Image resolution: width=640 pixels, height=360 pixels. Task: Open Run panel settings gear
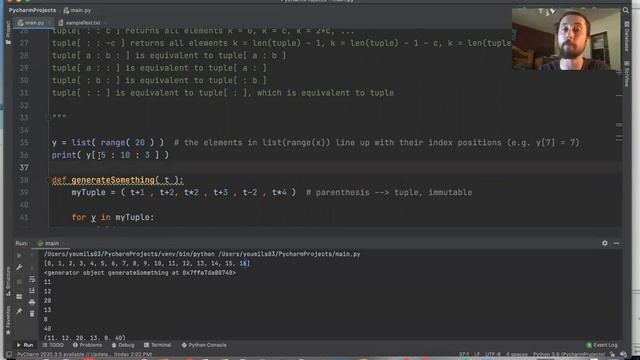tap(604, 243)
